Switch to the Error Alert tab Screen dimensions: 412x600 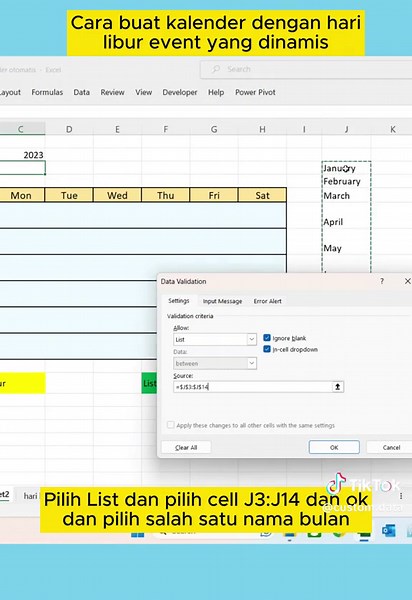[x=267, y=302]
